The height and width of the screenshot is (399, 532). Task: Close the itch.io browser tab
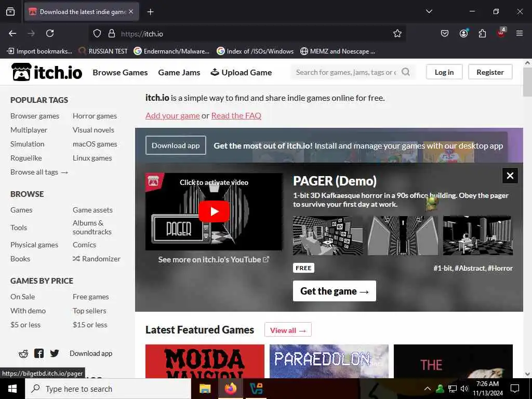pyautogui.click(x=131, y=11)
